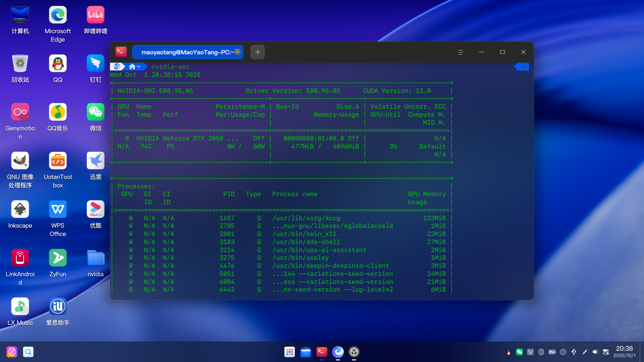Image resolution: width=644 pixels, height=362 pixels.
Task: Click the terminal icon in the dock
Action: pos(322,352)
